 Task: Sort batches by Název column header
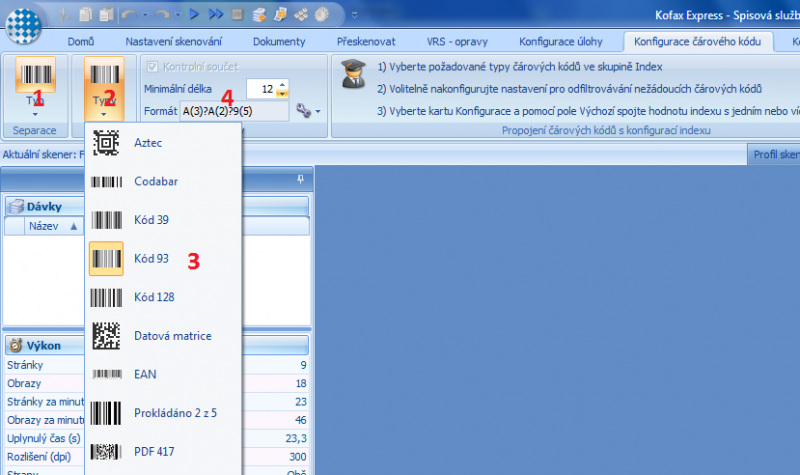tap(54, 226)
